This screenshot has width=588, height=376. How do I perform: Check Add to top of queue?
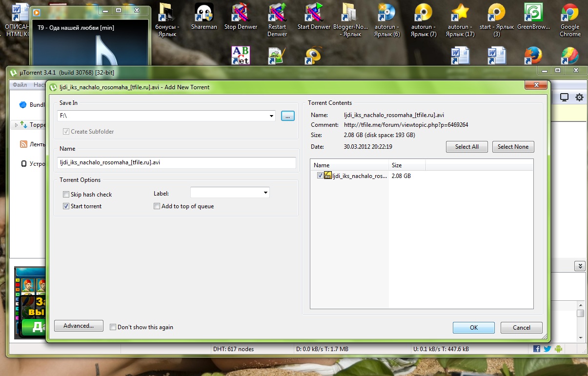(157, 206)
